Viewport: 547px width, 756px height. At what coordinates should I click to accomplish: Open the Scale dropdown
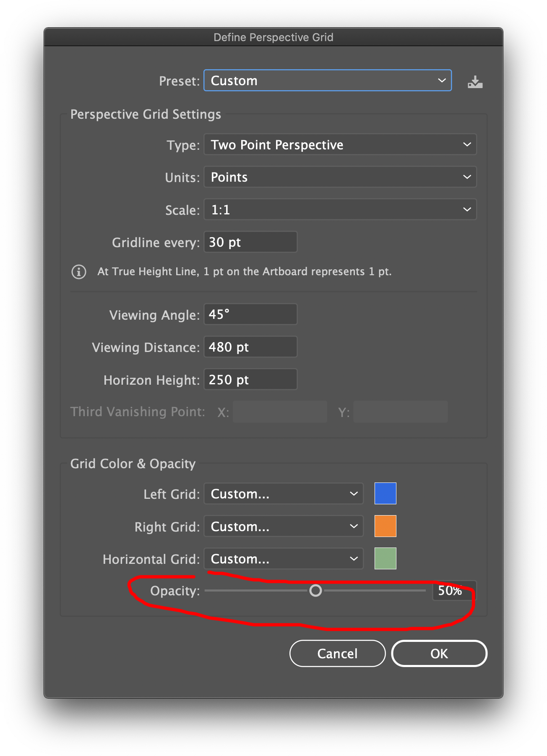340,209
